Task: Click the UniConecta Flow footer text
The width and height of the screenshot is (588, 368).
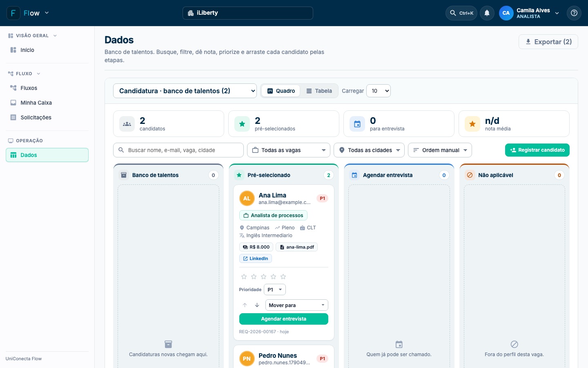Action: (24, 359)
